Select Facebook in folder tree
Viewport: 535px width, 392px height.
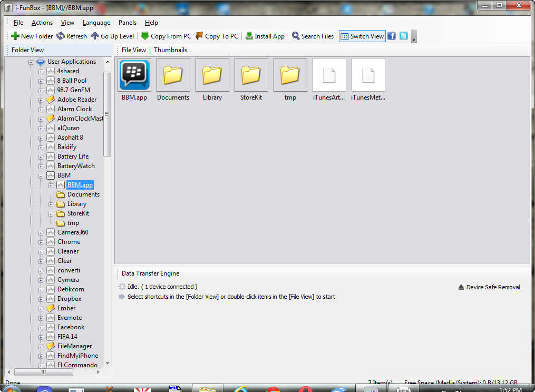point(71,327)
